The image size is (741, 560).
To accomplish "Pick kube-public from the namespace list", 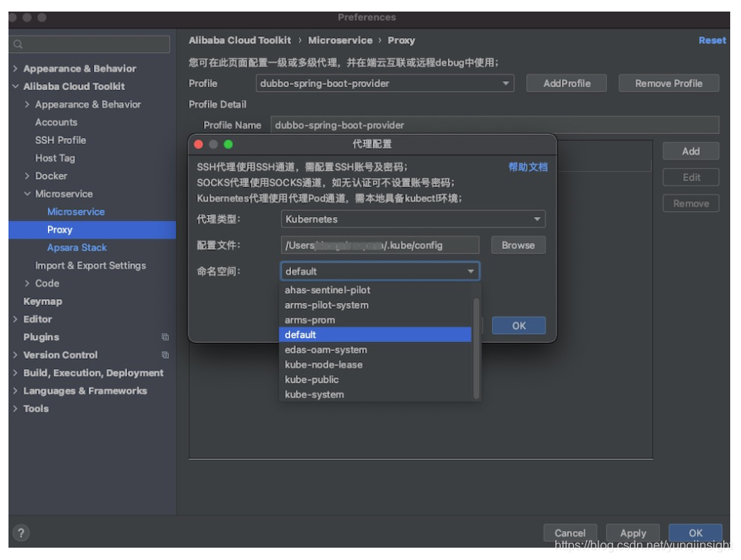I will (x=375, y=380).
